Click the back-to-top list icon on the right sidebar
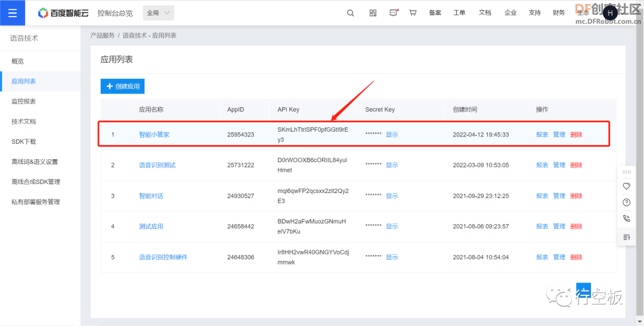 626,237
